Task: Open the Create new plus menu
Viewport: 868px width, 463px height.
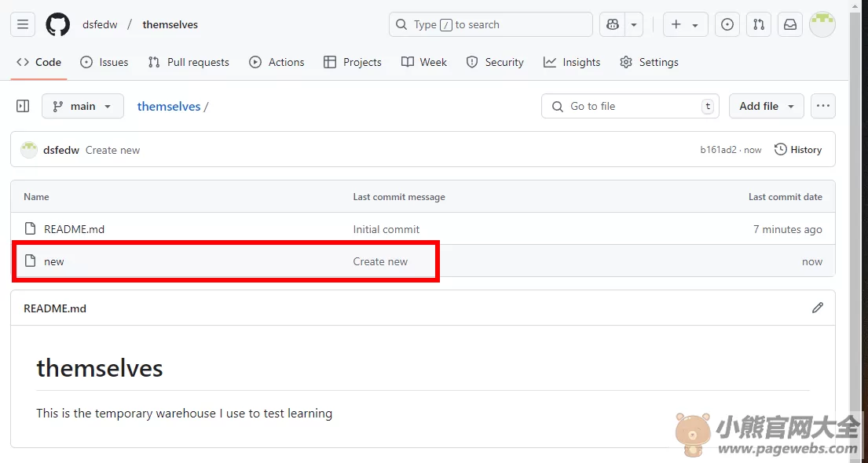Action: 685,24
